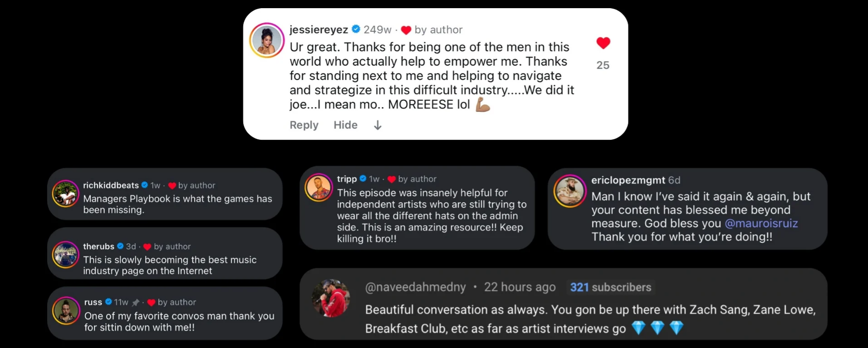This screenshot has width=868, height=348.
Task: Click the verified badge beside tripp
Action: coord(363,179)
